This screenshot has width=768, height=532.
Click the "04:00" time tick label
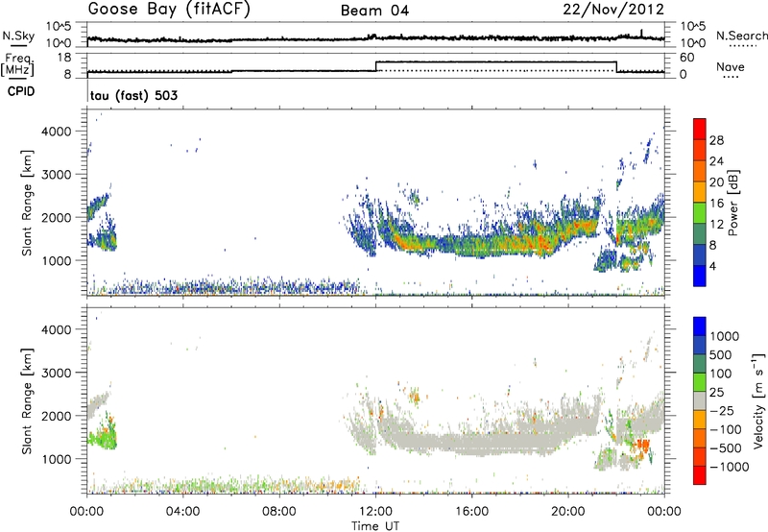click(182, 512)
